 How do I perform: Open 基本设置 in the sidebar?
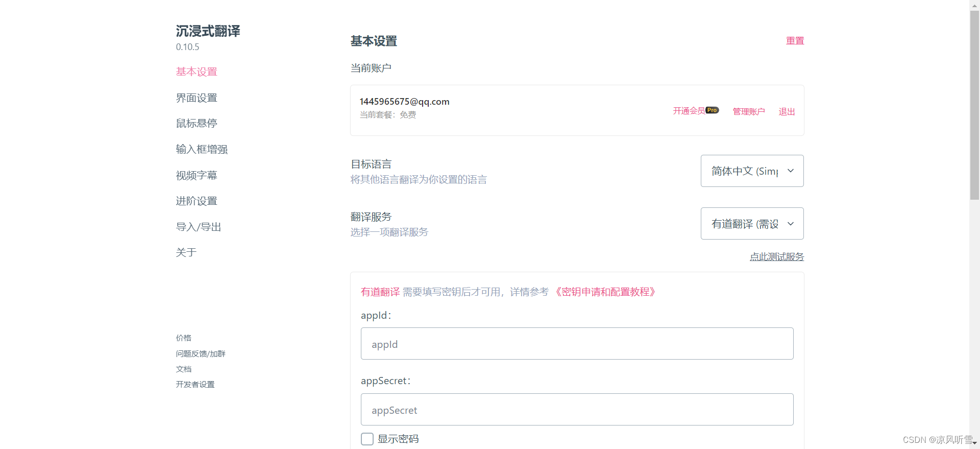tap(197, 72)
